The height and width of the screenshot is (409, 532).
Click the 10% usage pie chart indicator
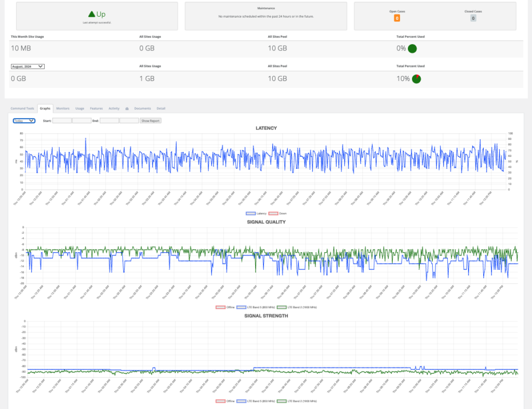point(416,78)
